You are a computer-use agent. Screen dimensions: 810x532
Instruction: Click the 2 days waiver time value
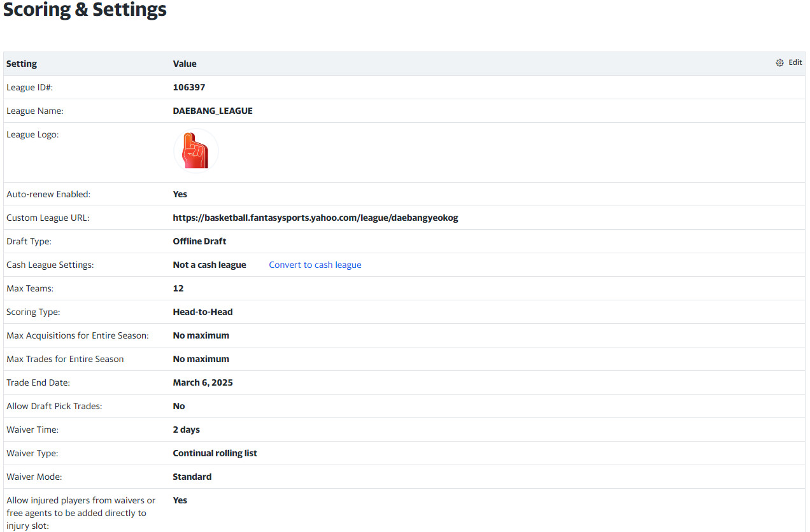[186, 430]
